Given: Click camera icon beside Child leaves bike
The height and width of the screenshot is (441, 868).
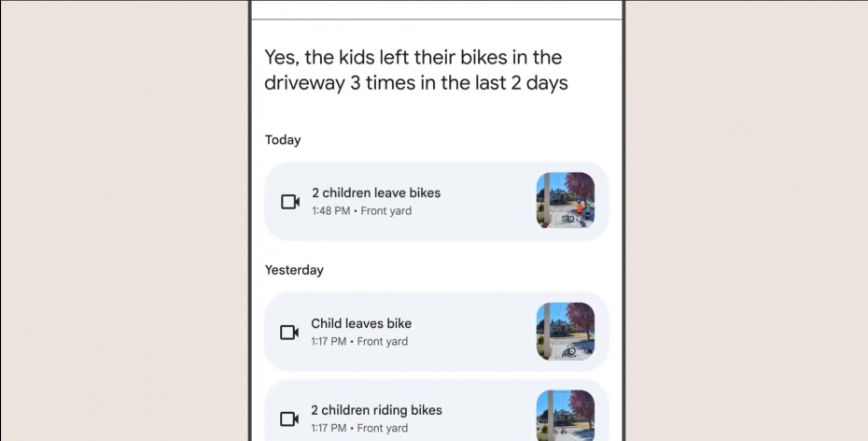Looking at the screenshot, I should point(289,333).
